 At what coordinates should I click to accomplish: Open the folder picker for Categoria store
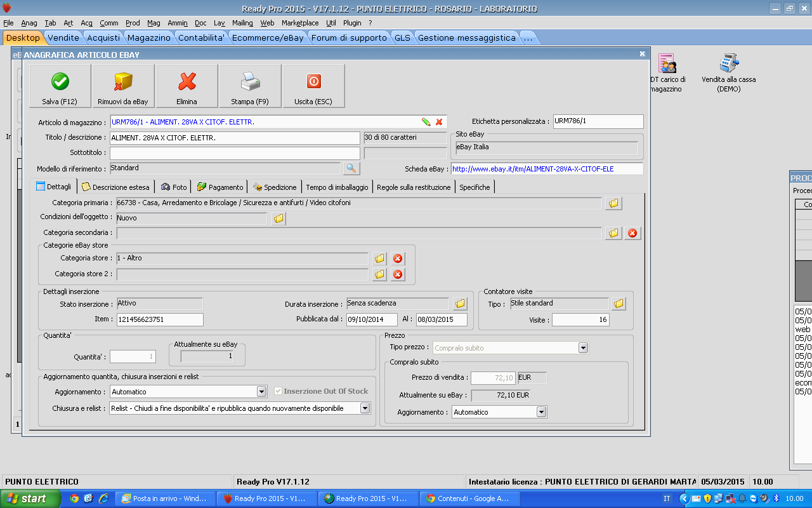(x=379, y=258)
